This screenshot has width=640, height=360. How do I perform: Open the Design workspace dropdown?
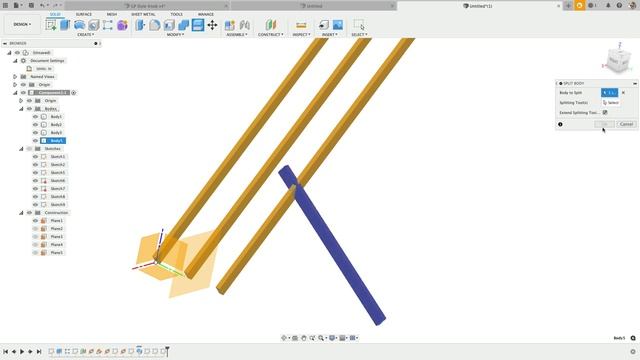pos(22,24)
